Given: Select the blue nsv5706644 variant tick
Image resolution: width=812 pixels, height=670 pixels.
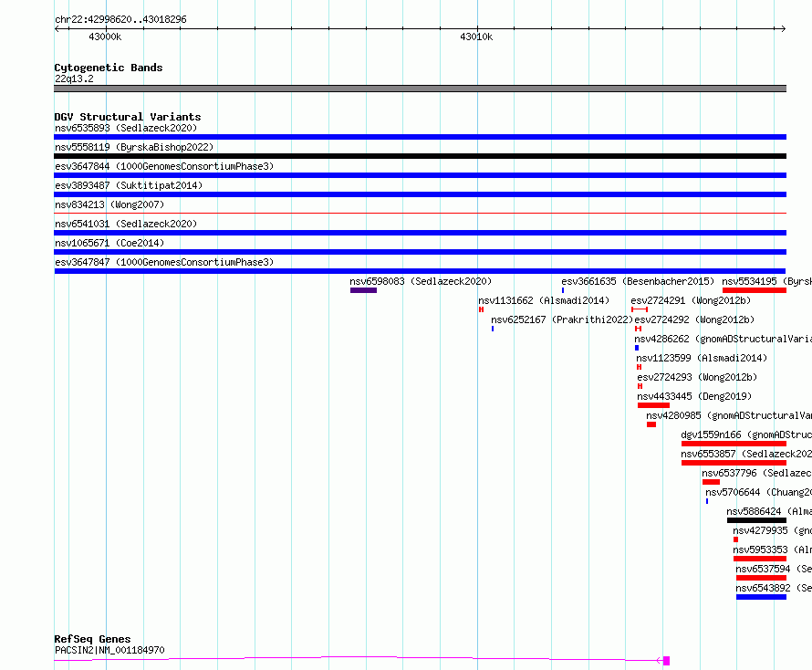Looking at the screenshot, I should pos(707,501).
